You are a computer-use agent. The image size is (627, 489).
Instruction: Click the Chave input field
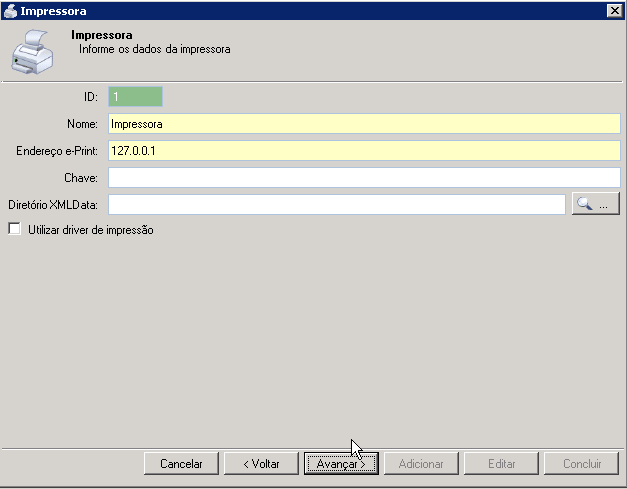point(364,177)
